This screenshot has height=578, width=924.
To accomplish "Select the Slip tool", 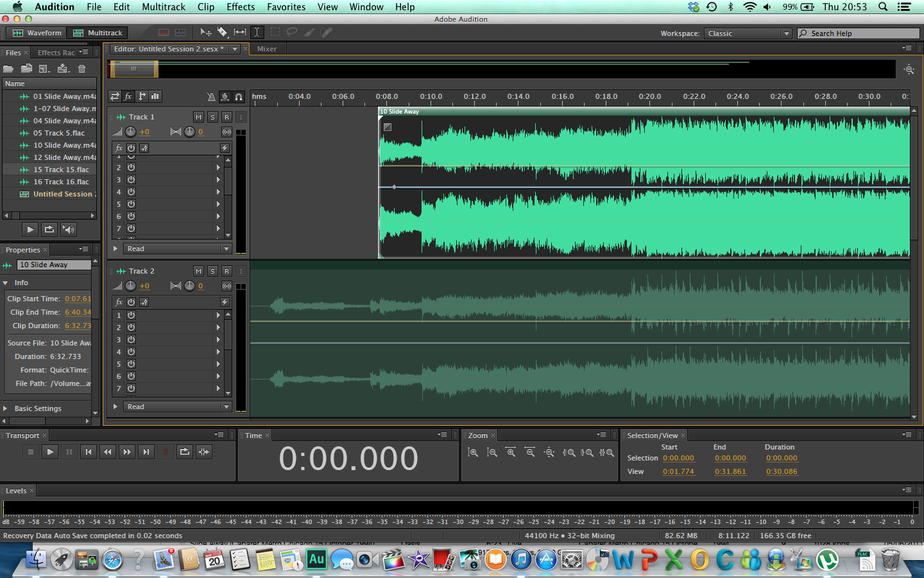I will (x=240, y=32).
